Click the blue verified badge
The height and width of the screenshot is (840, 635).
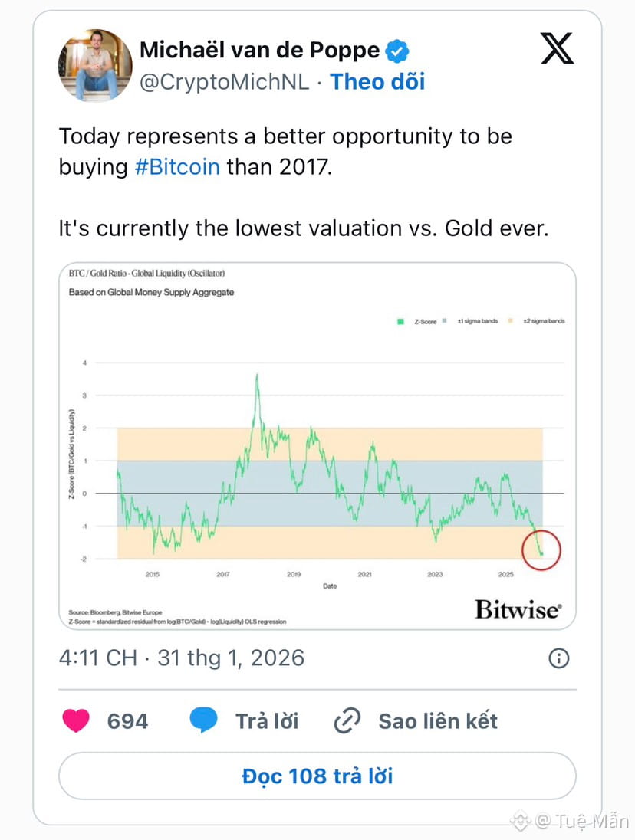point(396,51)
